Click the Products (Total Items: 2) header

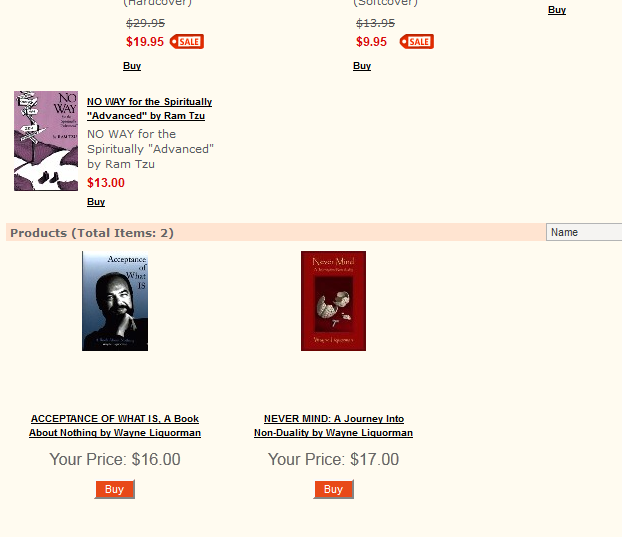pyautogui.click(x=92, y=233)
